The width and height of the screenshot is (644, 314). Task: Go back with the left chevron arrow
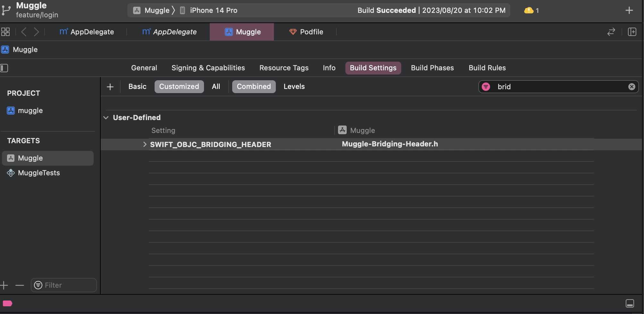pyautogui.click(x=24, y=32)
